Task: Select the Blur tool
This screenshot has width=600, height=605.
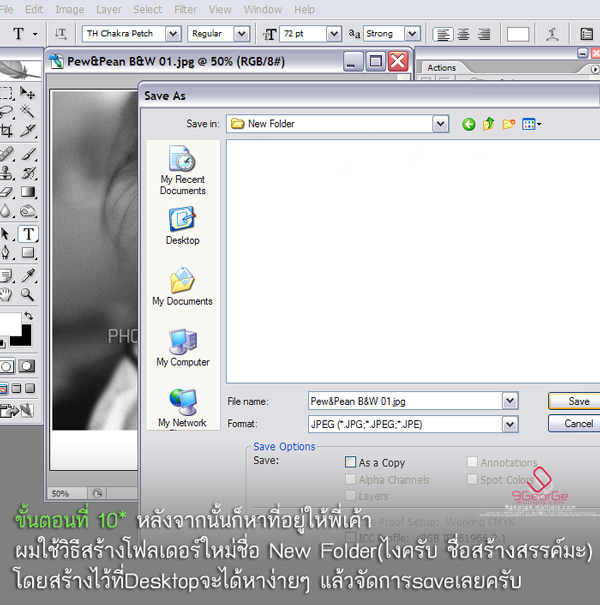Action: pos(6,211)
